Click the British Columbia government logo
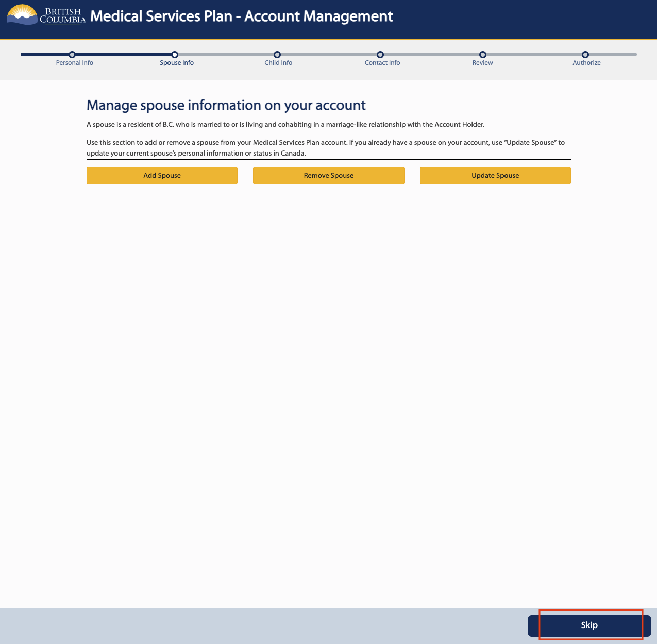Viewport: 657px width, 644px height. pyautogui.click(x=46, y=15)
